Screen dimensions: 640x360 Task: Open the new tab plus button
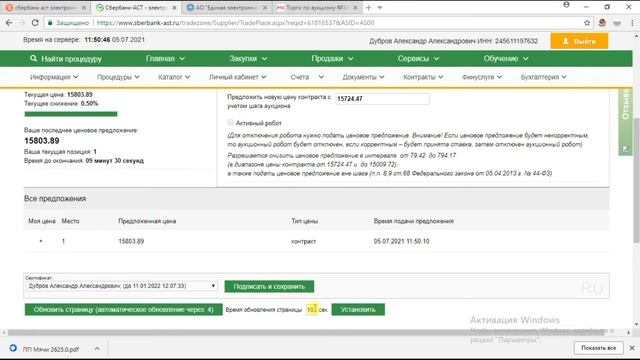(x=369, y=7)
